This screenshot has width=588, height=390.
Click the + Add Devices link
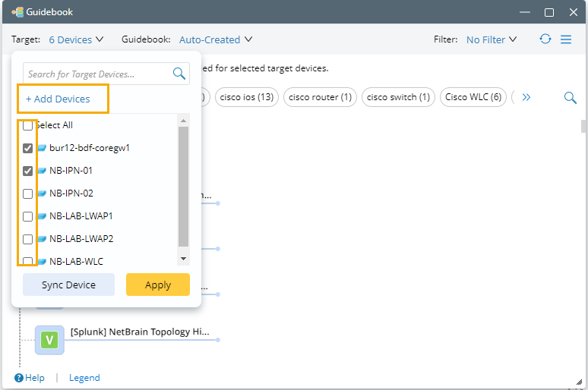(58, 99)
